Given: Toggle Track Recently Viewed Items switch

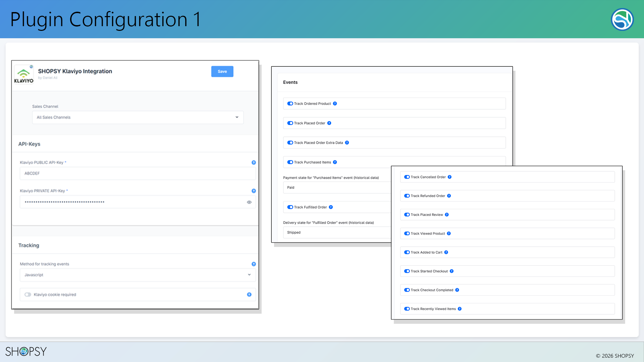Looking at the screenshot, I should click(x=407, y=309).
